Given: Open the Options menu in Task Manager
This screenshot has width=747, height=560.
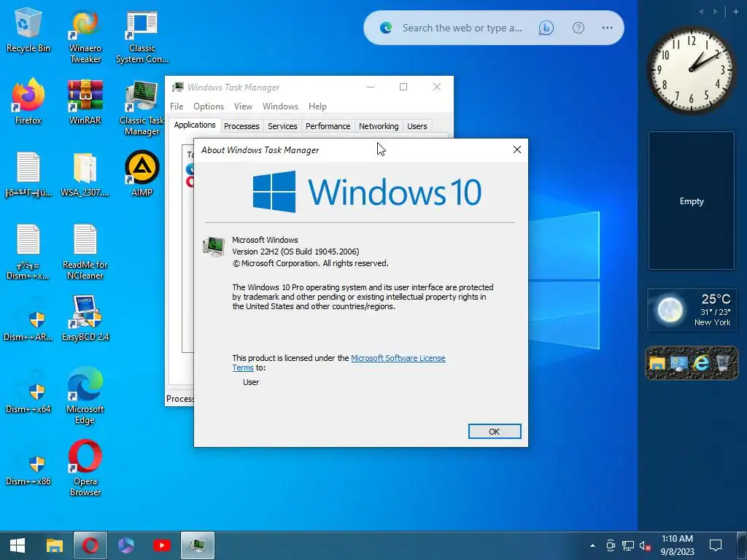Looking at the screenshot, I should (x=209, y=106).
